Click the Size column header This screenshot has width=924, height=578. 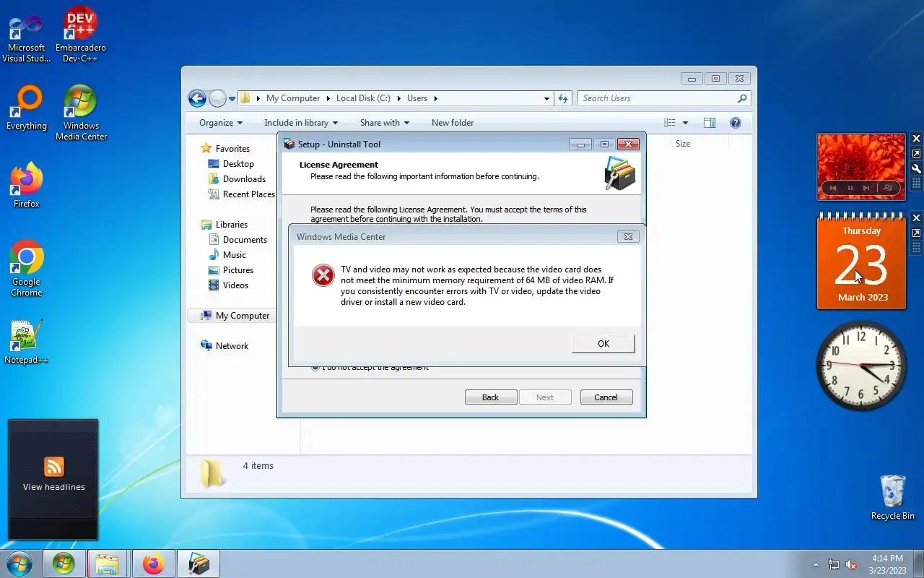[683, 144]
